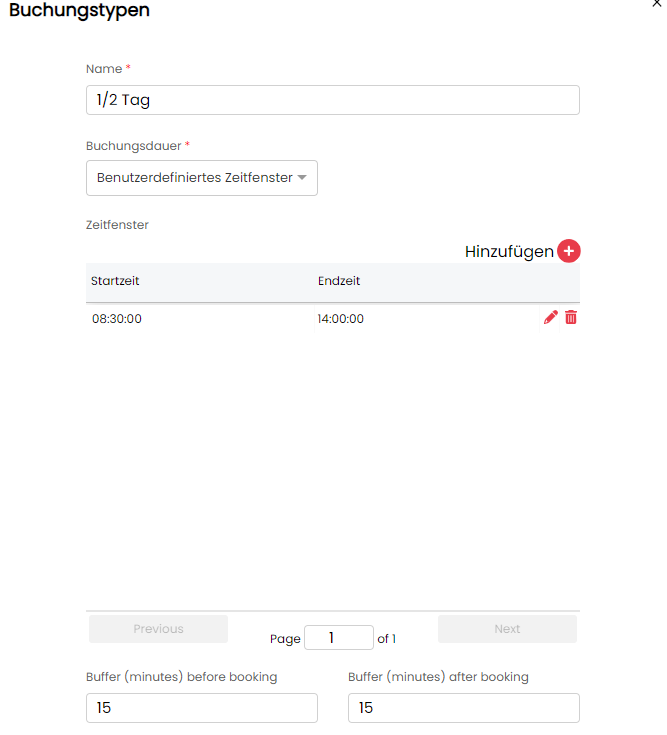This screenshot has height=735, width=667.
Task: Click the Buchungsdauer field label
Action: pos(133,146)
